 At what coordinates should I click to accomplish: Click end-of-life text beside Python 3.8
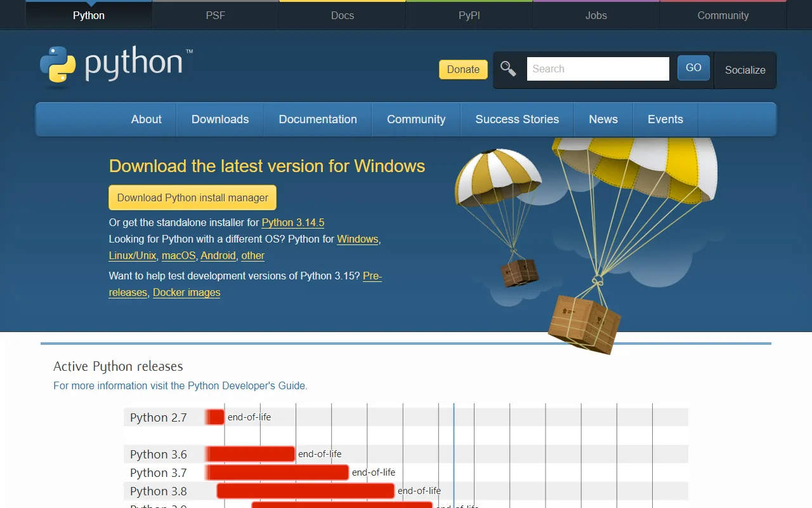[x=419, y=491]
